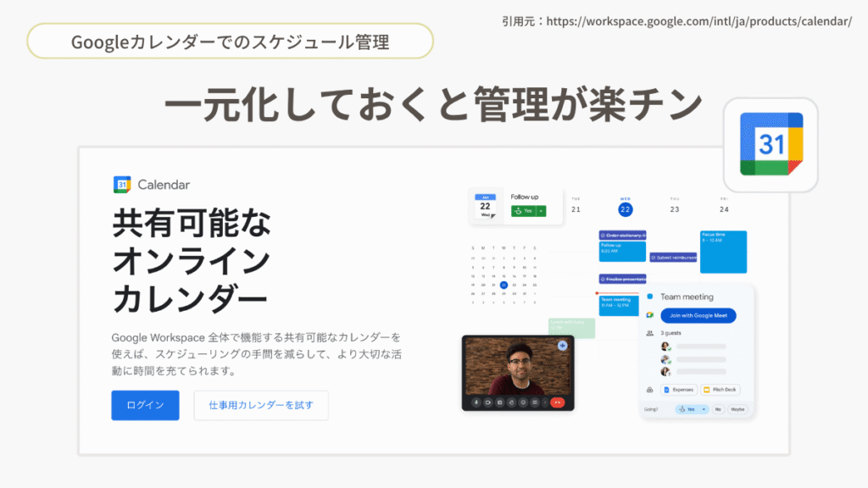868x488 pixels.
Task: Click the captions icon in video call
Action: coord(499,402)
